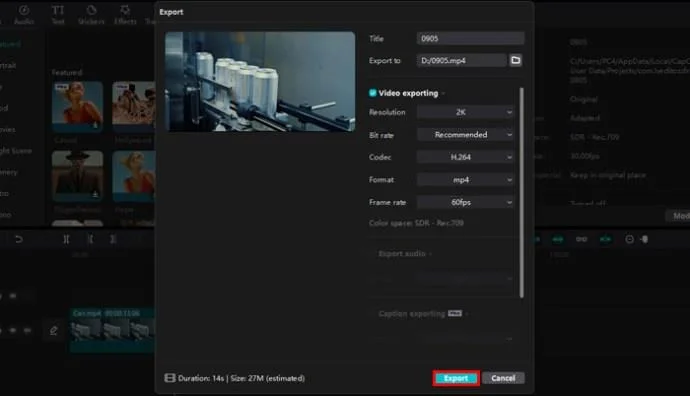Screen dimensions: 690x396
Task: Click the Export audio section header
Action: [402, 253]
